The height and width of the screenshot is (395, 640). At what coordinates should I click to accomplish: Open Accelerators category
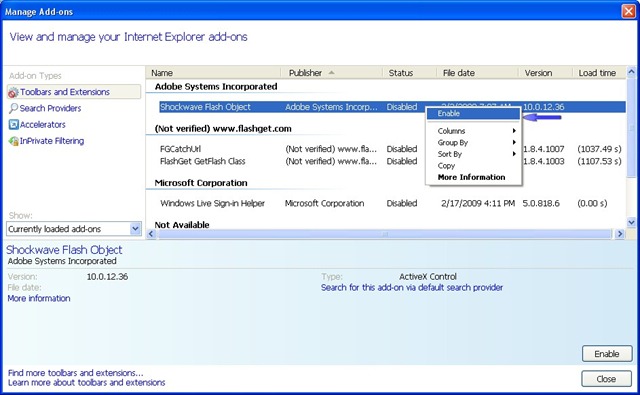coord(42,124)
